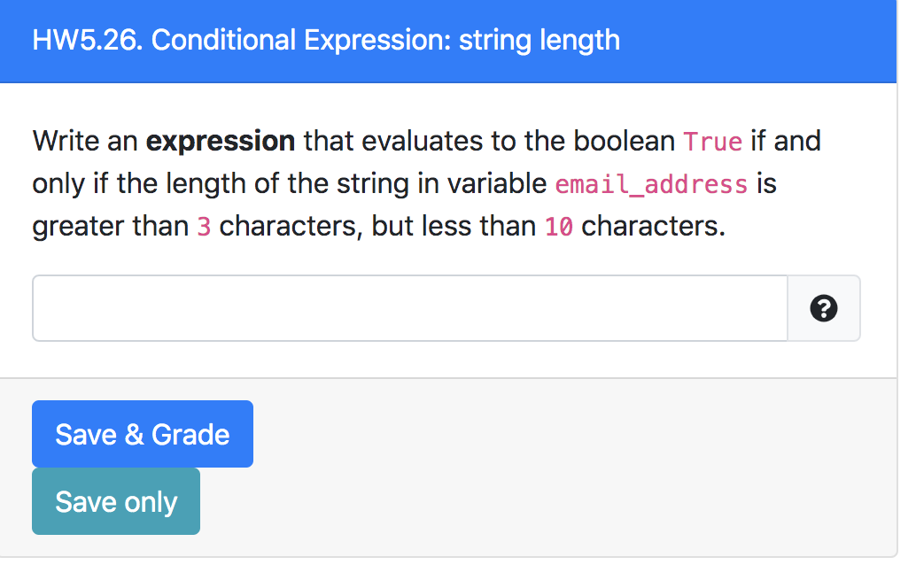Click the text 'string length' in header

click(x=540, y=40)
